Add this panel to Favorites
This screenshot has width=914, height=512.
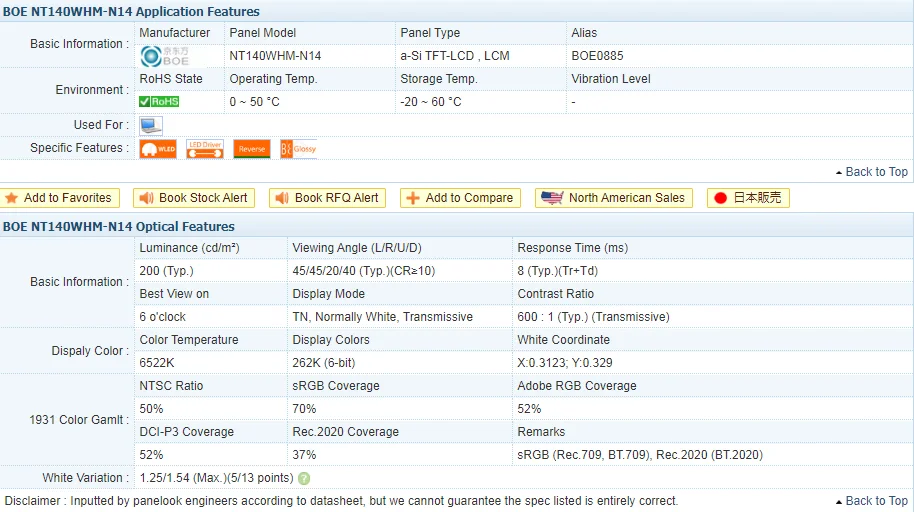point(59,198)
